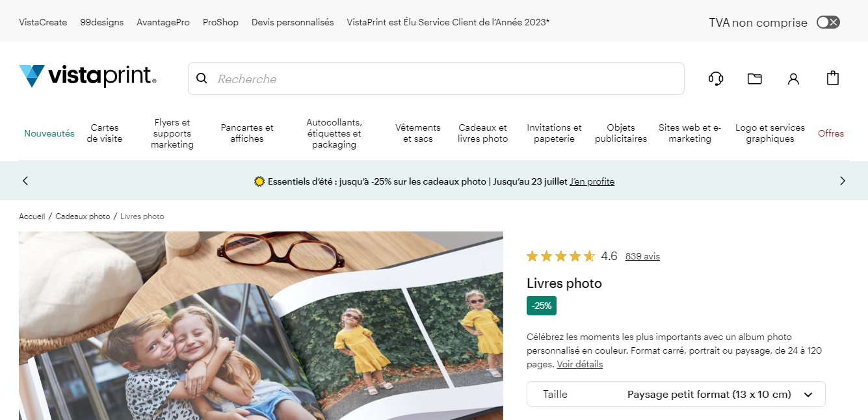Open saved projects with the folder icon

pyautogui.click(x=754, y=78)
